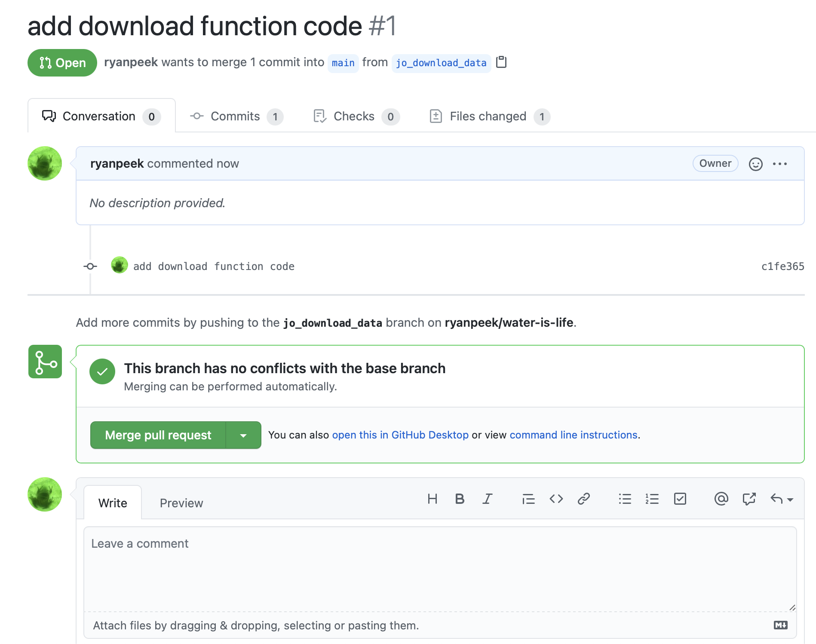Screen dimensions: 816x644
Task: Add an emoji reaction to ryanpeek's comment
Action: tap(755, 164)
